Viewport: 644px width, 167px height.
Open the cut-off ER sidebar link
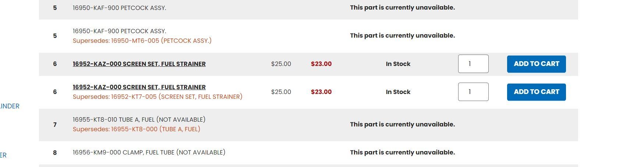[x=3, y=155]
